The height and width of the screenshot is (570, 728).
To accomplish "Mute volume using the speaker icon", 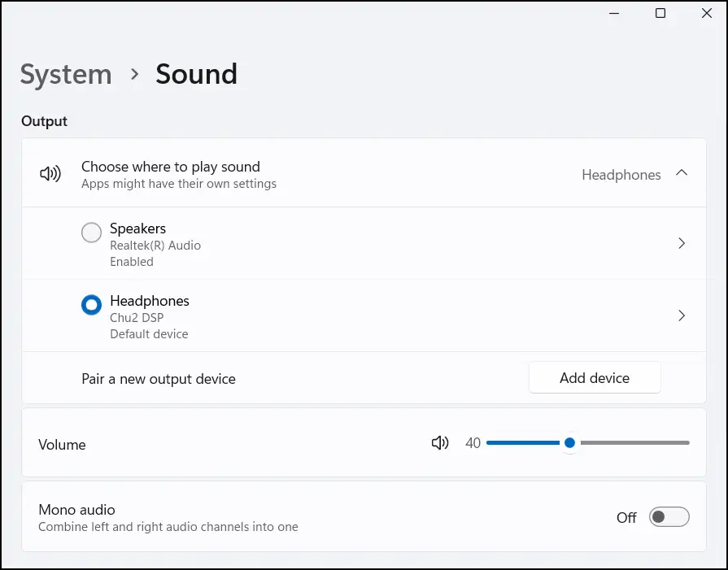I will tap(440, 443).
